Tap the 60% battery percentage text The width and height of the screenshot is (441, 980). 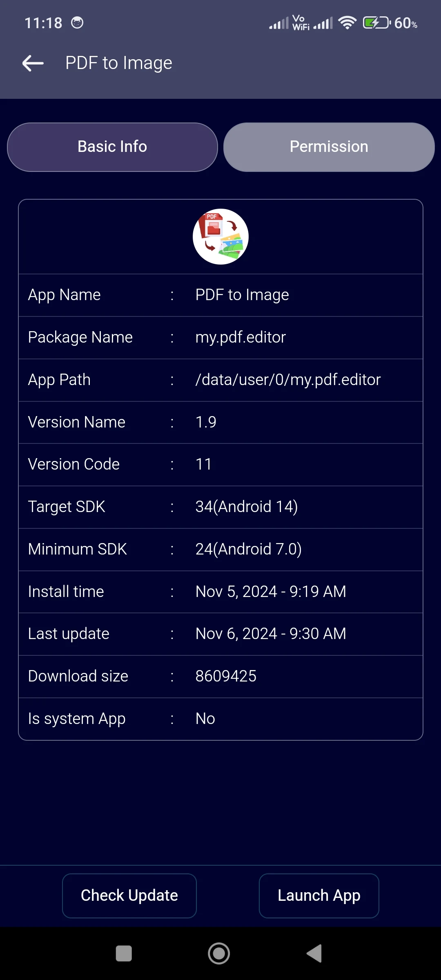click(406, 23)
